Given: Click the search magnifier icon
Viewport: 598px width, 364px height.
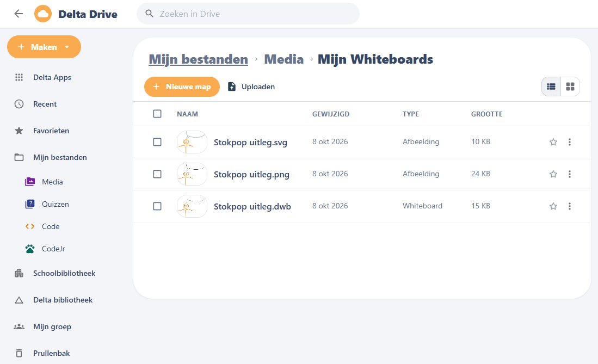Looking at the screenshot, I should 150,14.
